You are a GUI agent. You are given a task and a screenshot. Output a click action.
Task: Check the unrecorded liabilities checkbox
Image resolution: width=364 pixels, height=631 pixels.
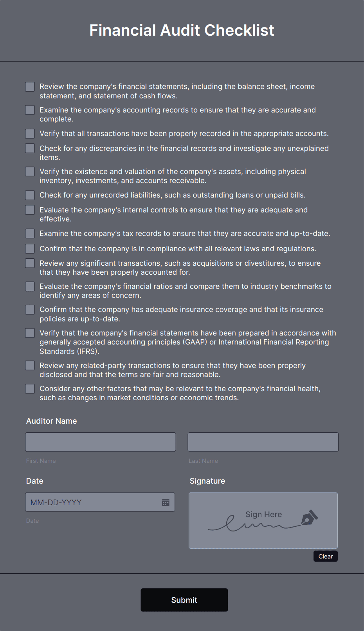tap(30, 195)
